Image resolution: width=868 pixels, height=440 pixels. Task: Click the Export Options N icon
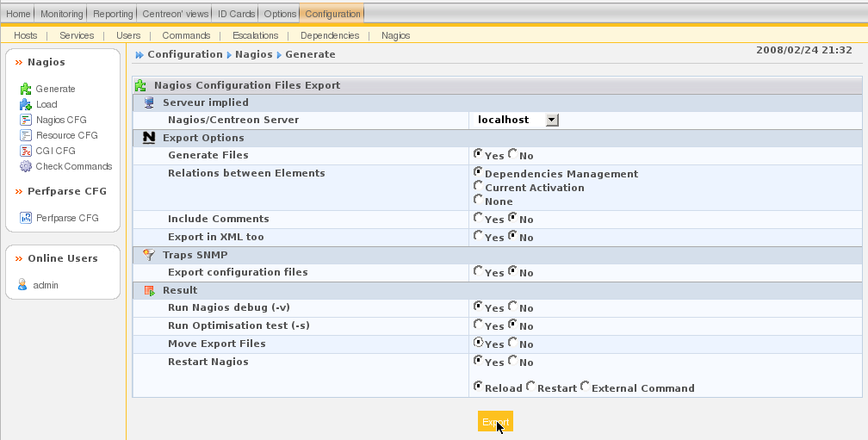coord(149,138)
